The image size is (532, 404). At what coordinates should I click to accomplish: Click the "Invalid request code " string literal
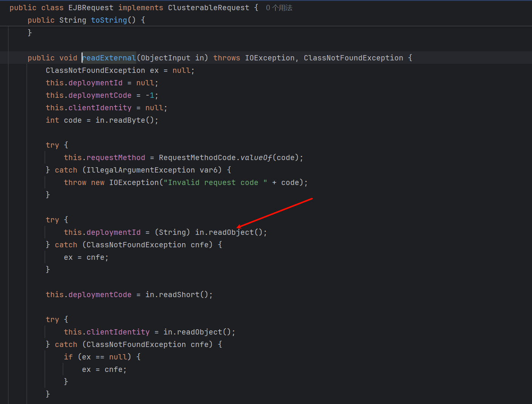215,182
